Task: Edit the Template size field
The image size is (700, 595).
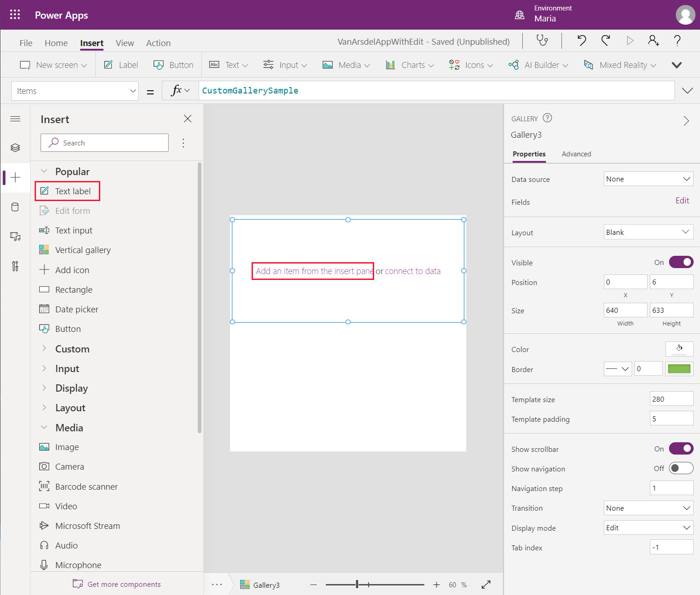Action: (671, 399)
